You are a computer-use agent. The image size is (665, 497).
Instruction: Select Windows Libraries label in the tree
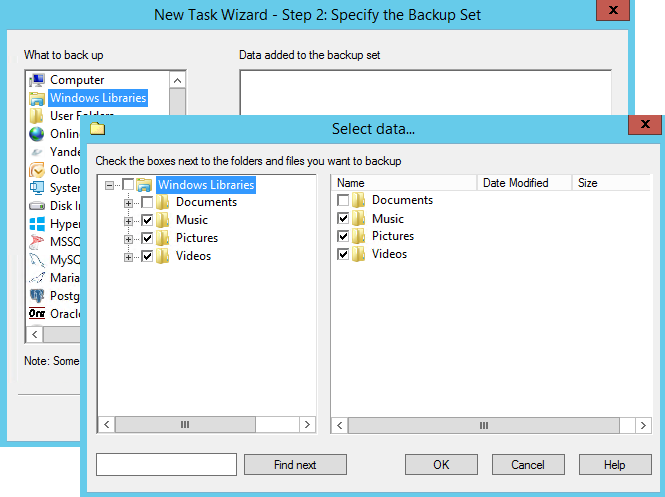click(206, 185)
